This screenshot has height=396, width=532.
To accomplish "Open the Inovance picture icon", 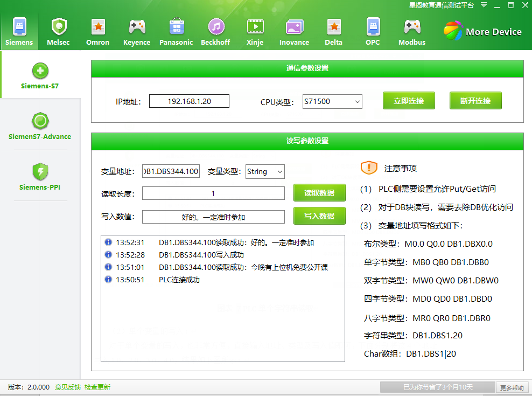I will (295, 27).
